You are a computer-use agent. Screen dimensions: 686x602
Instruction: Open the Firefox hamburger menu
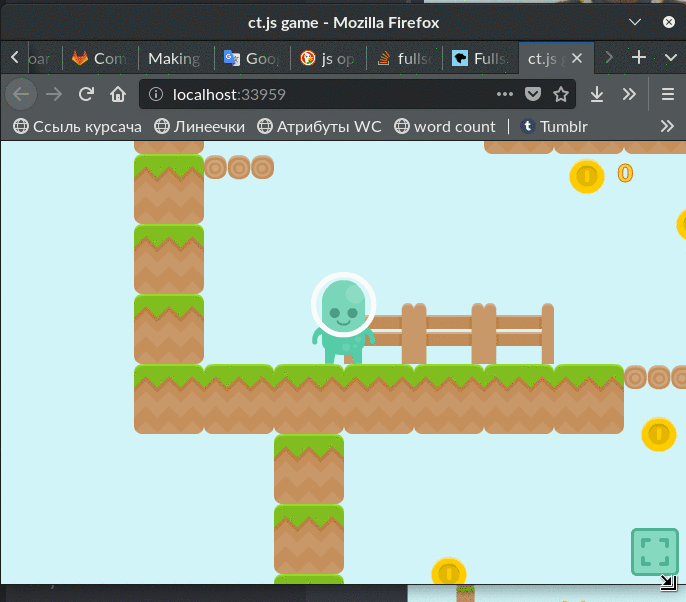(668, 94)
